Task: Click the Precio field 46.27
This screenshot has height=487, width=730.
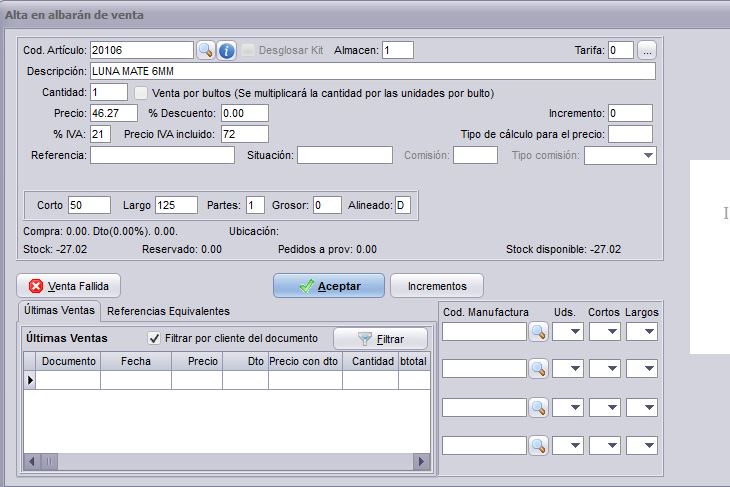Action: (114, 113)
